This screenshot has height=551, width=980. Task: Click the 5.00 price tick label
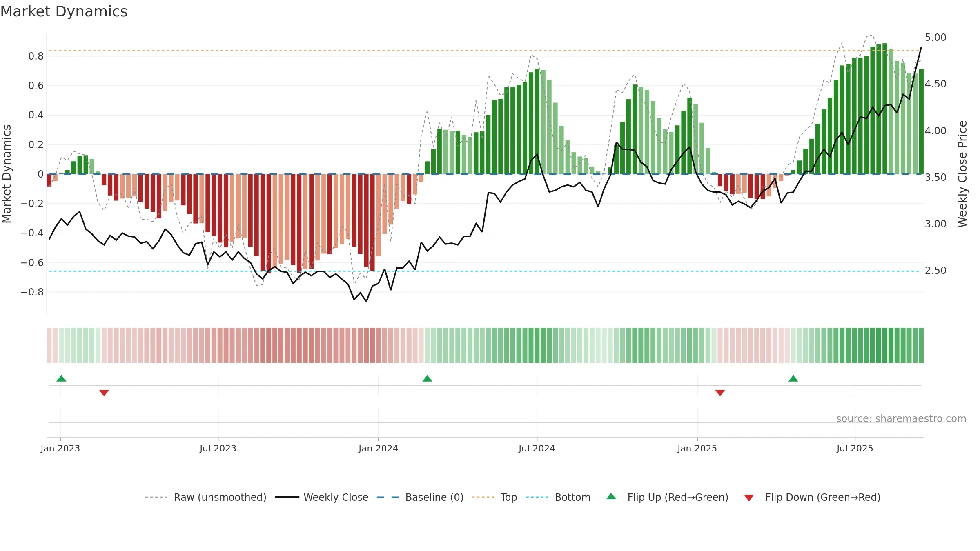coord(935,38)
